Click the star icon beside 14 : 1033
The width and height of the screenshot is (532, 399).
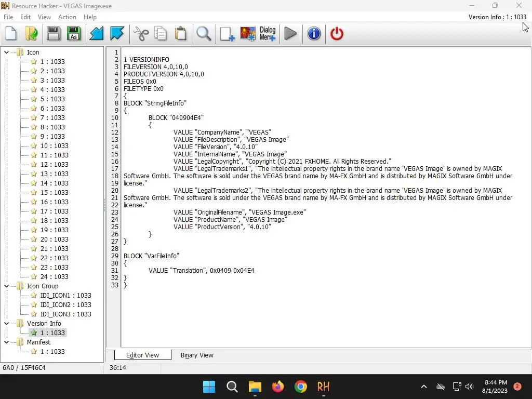pos(34,183)
